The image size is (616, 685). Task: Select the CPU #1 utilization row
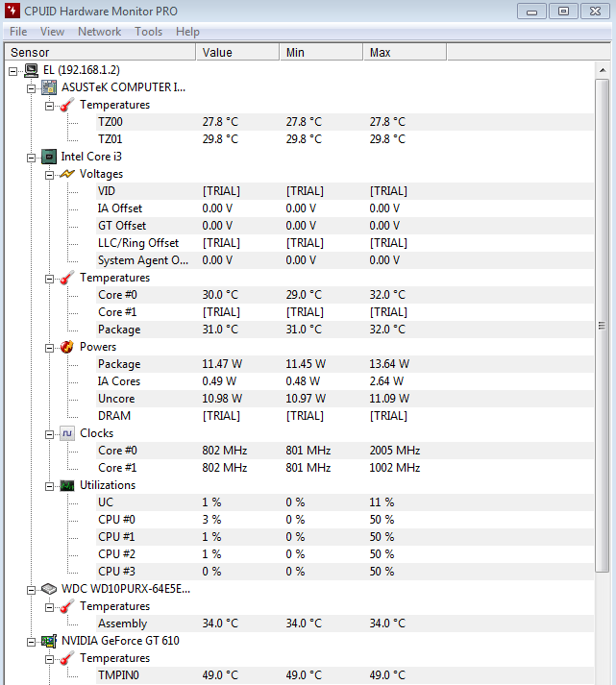(x=345, y=537)
